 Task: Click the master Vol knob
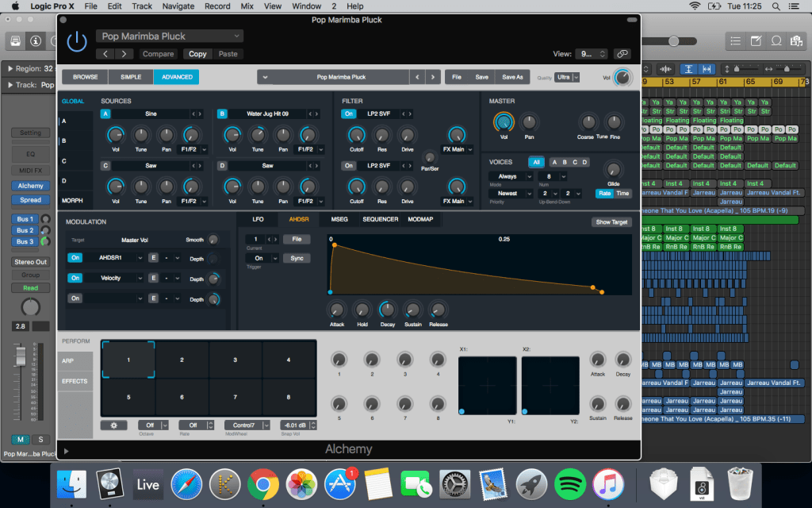503,121
